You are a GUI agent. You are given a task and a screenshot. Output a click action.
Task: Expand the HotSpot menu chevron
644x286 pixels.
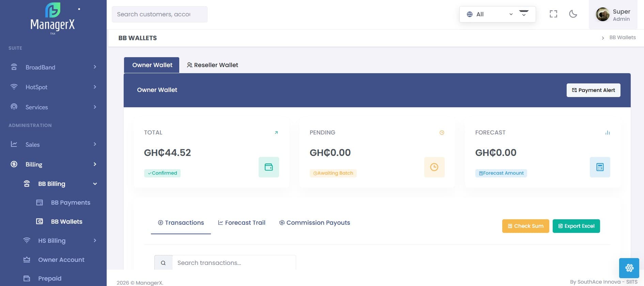pyautogui.click(x=95, y=87)
